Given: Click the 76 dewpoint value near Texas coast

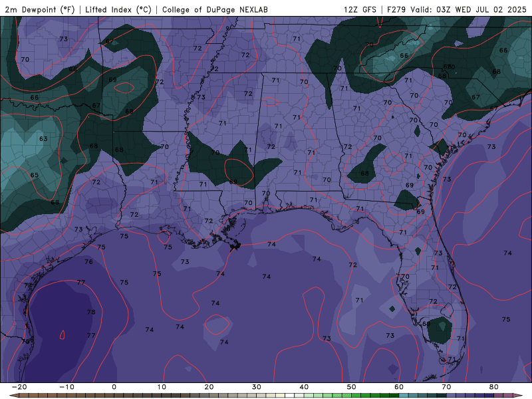Looking at the screenshot, I should pyautogui.click(x=88, y=261).
